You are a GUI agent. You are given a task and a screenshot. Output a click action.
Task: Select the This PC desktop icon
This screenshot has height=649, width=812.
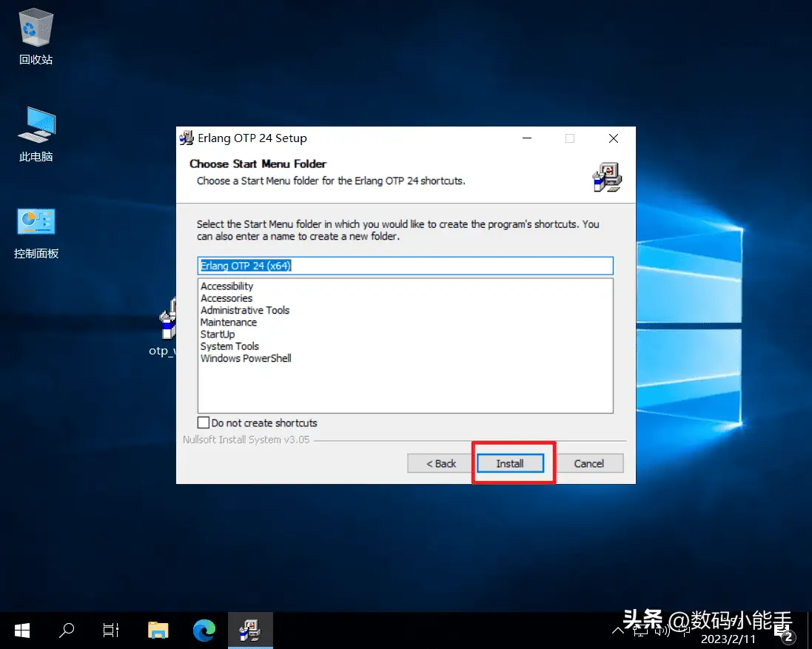36,135
